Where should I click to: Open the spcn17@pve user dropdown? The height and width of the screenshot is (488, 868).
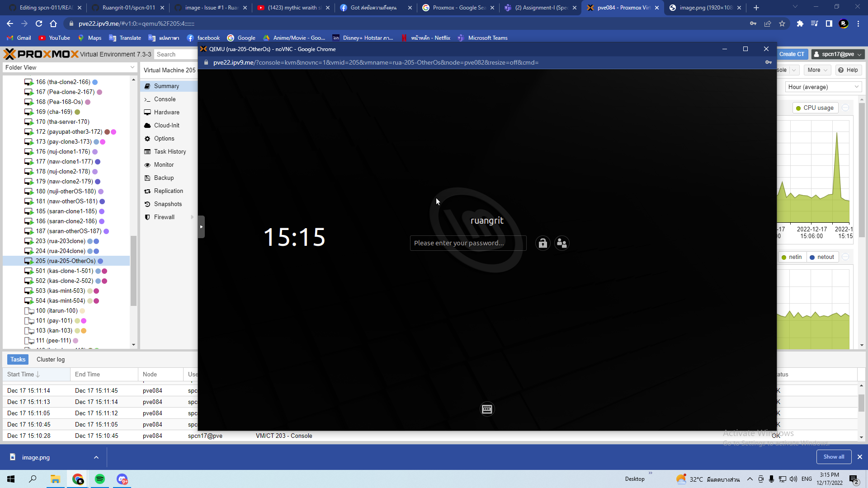coord(838,54)
